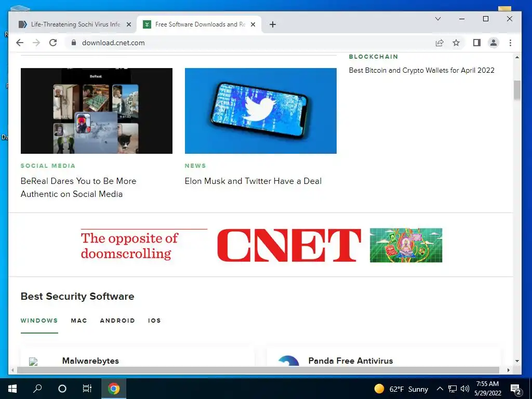The image size is (532, 399).
Task: Open a new tab with plus button
Action: pyautogui.click(x=272, y=24)
